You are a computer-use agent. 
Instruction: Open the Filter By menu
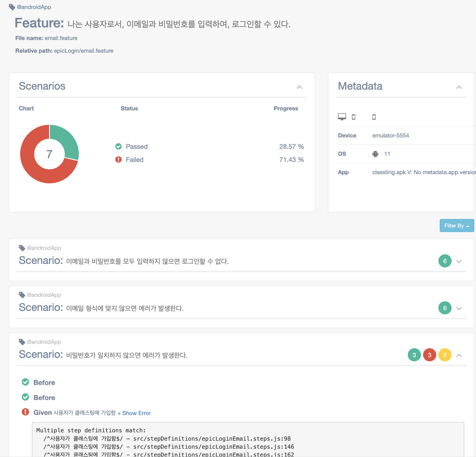(x=457, y=226)
